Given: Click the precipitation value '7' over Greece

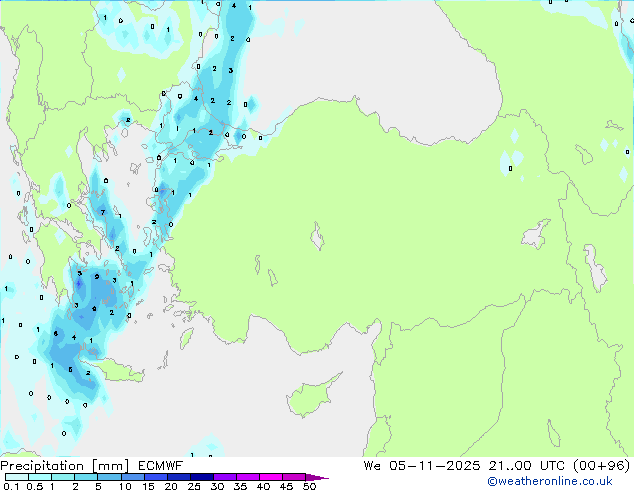Looking at the screenshot, I should 103,212.
